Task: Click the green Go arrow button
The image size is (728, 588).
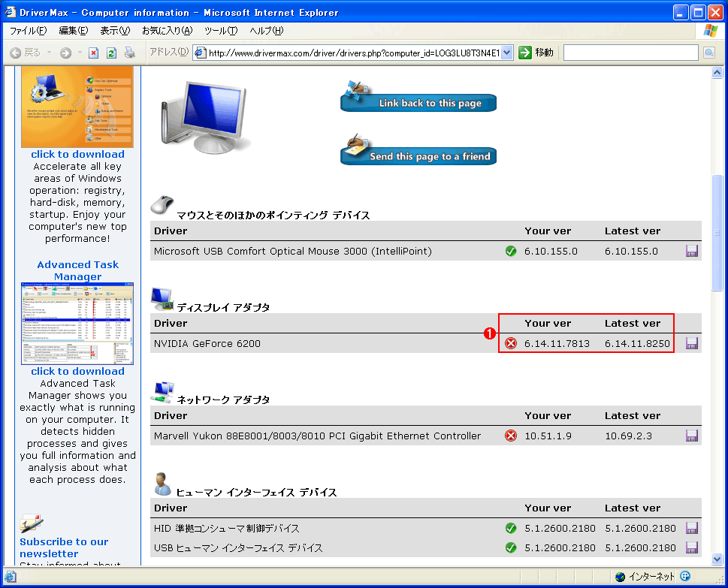Action: [x=524, y=53]
